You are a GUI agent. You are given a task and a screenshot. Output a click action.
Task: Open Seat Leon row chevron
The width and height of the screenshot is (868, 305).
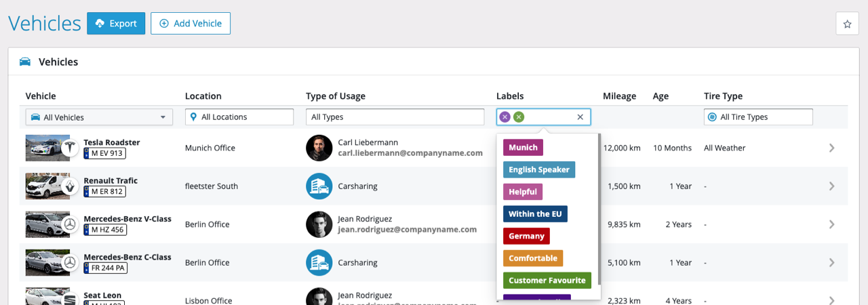coord(832,300)
